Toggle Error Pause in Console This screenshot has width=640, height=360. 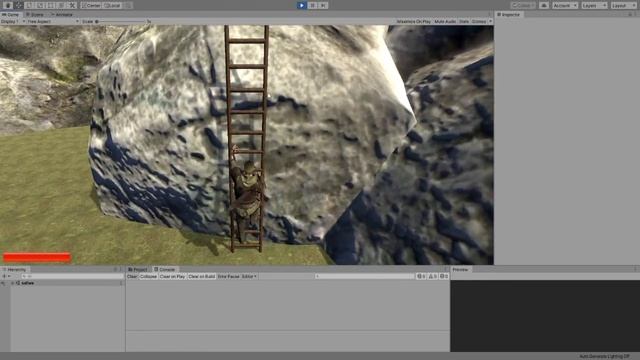(228, 276)
